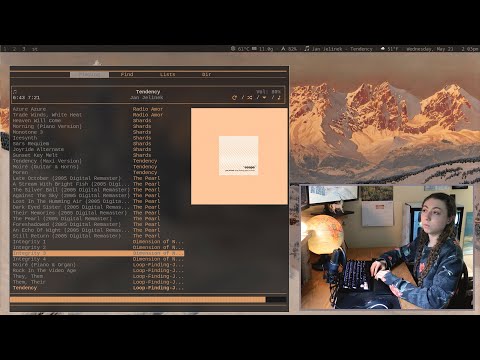Toggle the repeat icon in the player header
The width and height of the screenshot is (480, 360).
coord(234,98)
